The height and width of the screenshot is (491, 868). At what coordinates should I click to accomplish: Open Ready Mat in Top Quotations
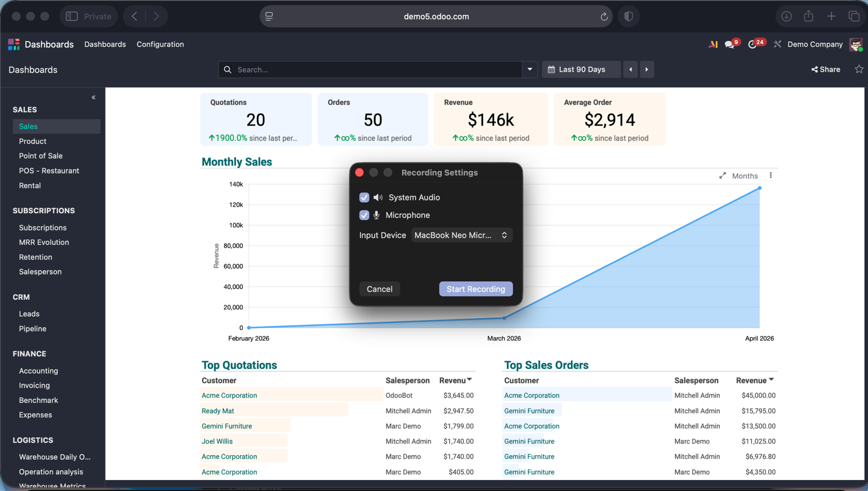218,411
